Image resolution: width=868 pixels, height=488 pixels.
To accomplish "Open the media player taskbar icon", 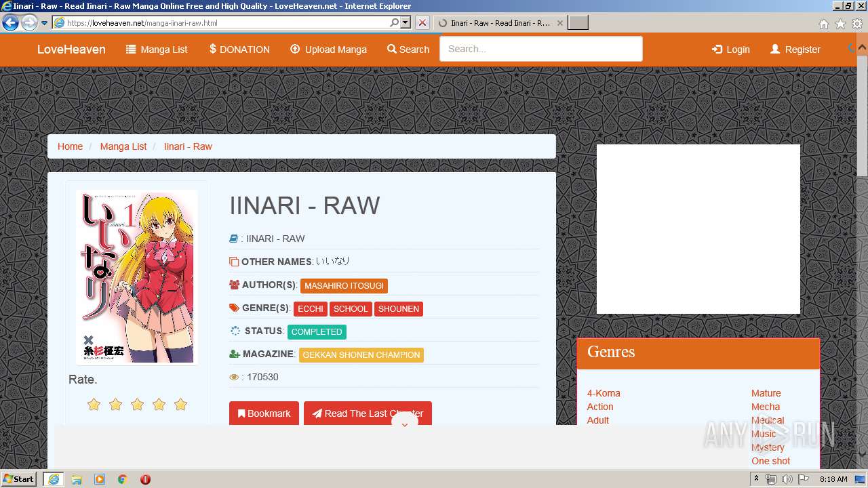I will (x=100, y=479).
